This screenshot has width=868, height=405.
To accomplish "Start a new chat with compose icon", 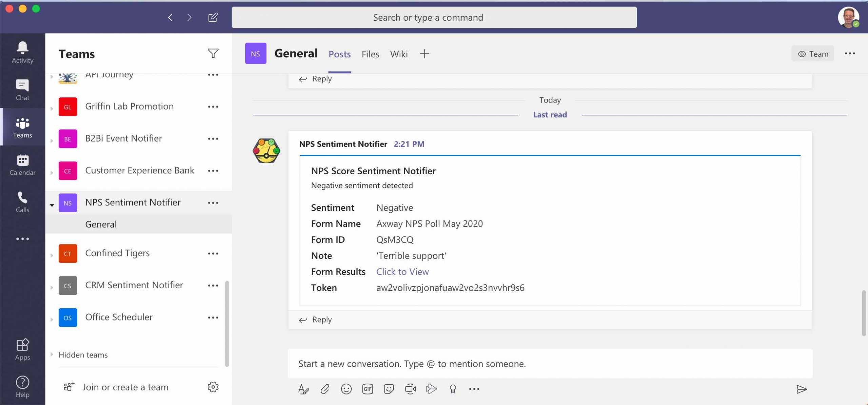I will (x=213, y=17).
